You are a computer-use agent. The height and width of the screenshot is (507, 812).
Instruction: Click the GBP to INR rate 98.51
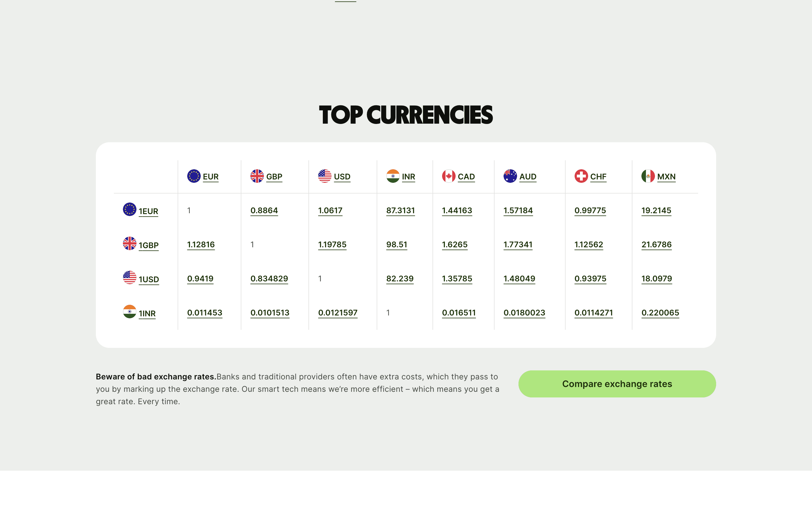click(397, 244)
